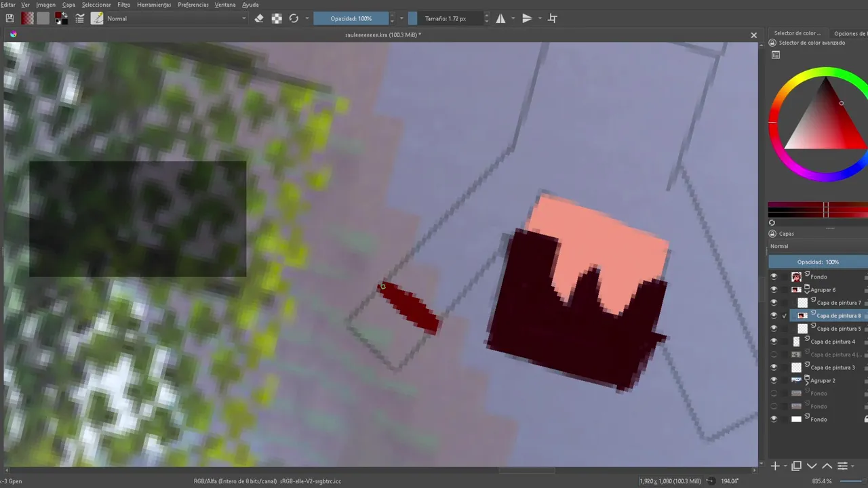The width and height of the screenshot is (868, 488).
Task: Click the red color history strip
Action: pyautogui.click(x=818, y=209)
